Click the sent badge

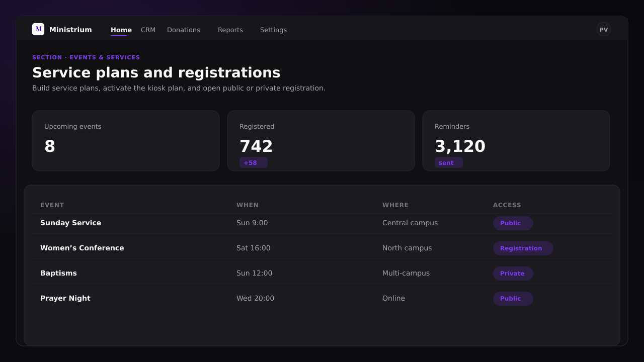[449, 162]
